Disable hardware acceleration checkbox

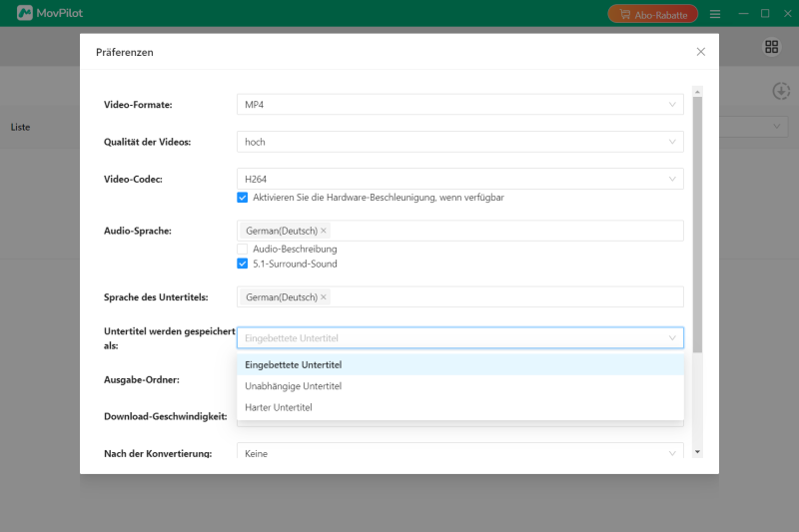(242, 198)
